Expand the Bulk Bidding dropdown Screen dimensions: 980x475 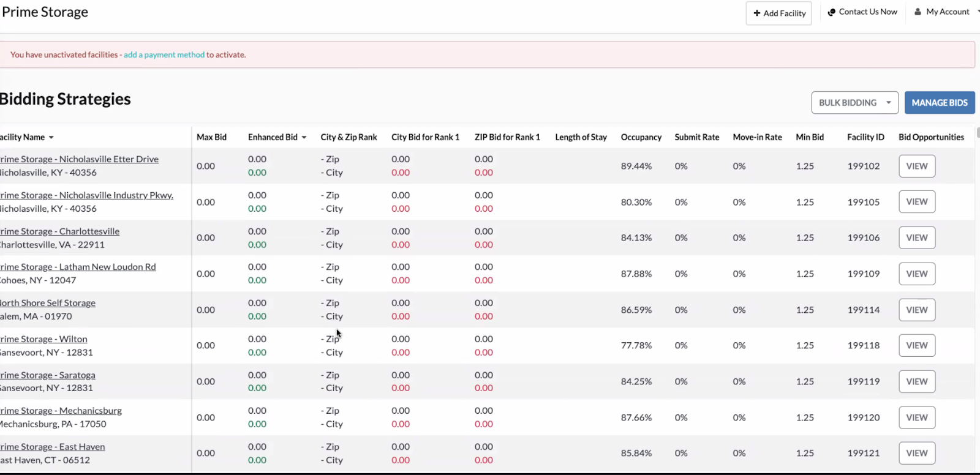(x=854, y=103)
